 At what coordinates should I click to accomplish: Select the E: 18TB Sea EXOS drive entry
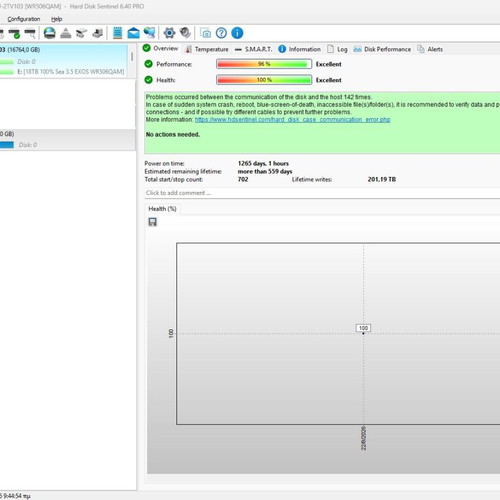[71, 72]
